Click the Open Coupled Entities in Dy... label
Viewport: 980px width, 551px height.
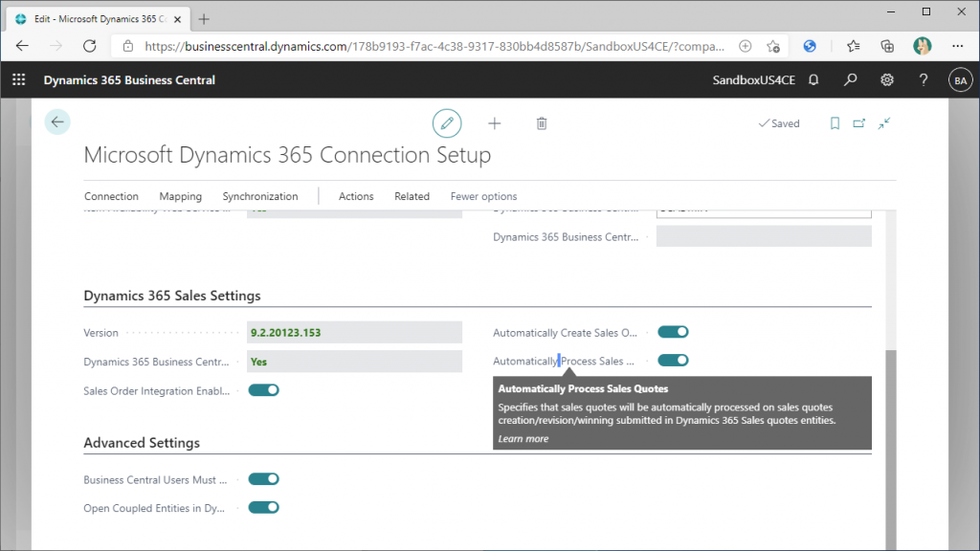click(154, 508)
